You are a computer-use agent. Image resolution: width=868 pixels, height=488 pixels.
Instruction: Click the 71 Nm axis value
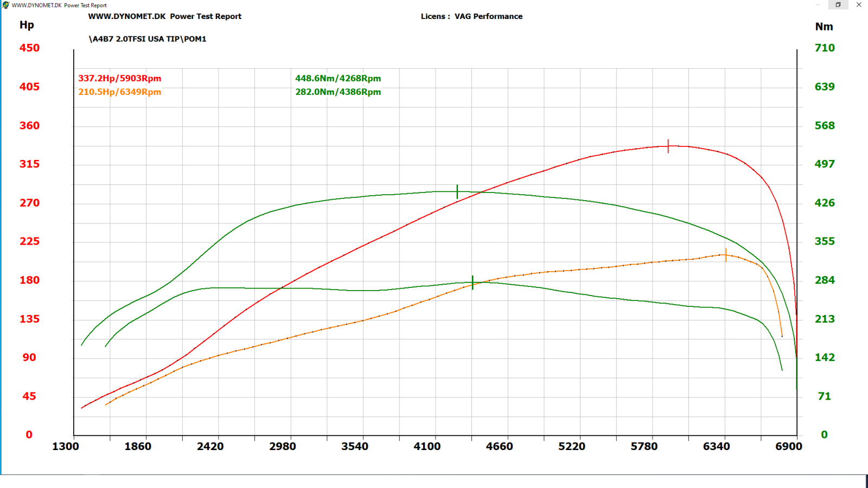click(x=825, y=396)
